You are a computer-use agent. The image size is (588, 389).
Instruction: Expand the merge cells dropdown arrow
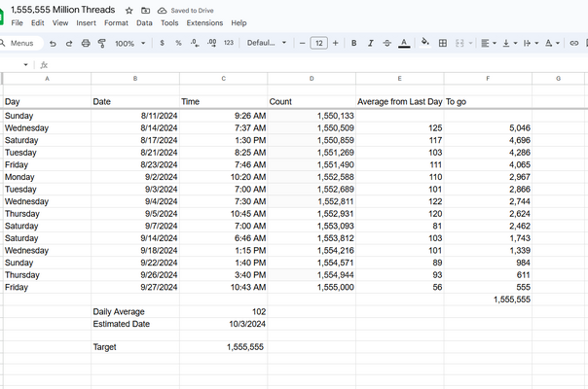click(x=470, y=43)
